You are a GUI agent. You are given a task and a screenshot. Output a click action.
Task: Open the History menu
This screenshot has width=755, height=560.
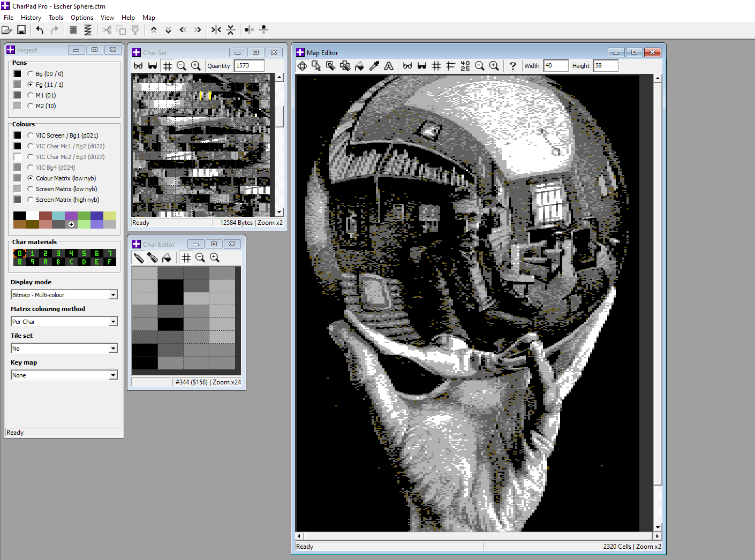click(31, 18)
